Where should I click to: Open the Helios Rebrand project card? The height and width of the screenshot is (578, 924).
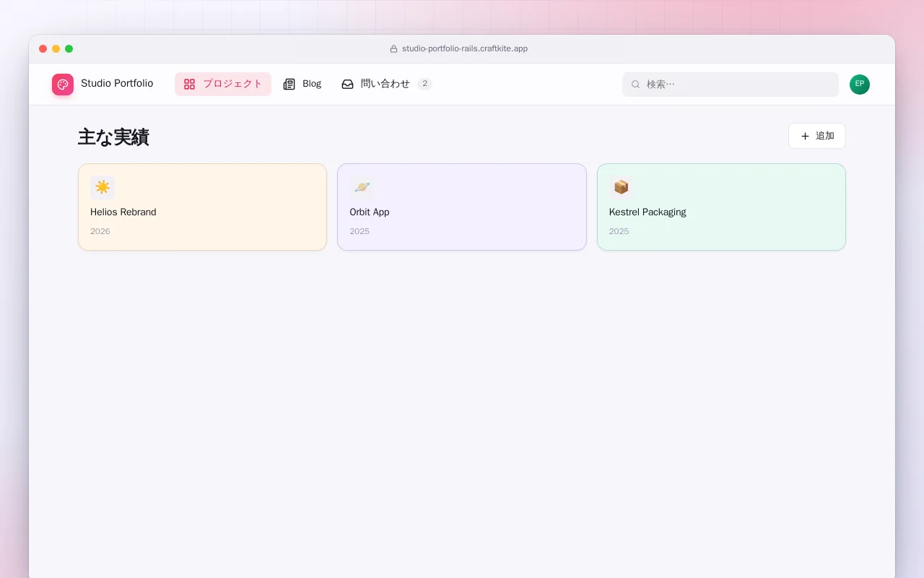tap(202, 207)
